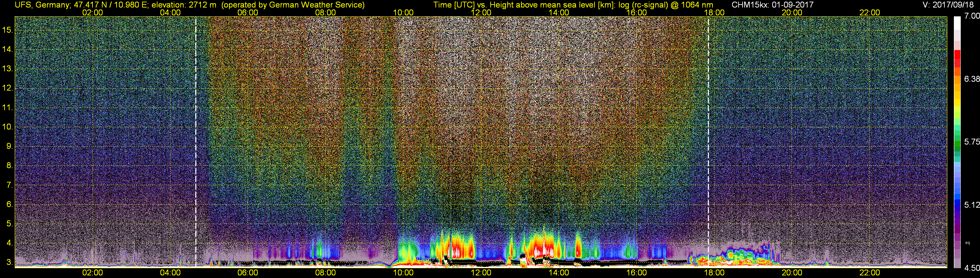
Task: Click the white top end of the color scale
Action: pyautogui.click(x=957, y=23)
